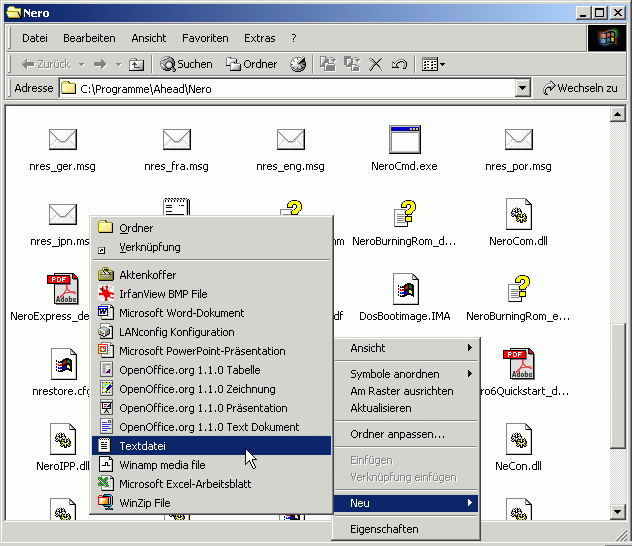This screenshot has height=546, width=632.
Task: Open the Ansicht menu in menu bar
Action: pyautogui.click(x=149, y=38)
